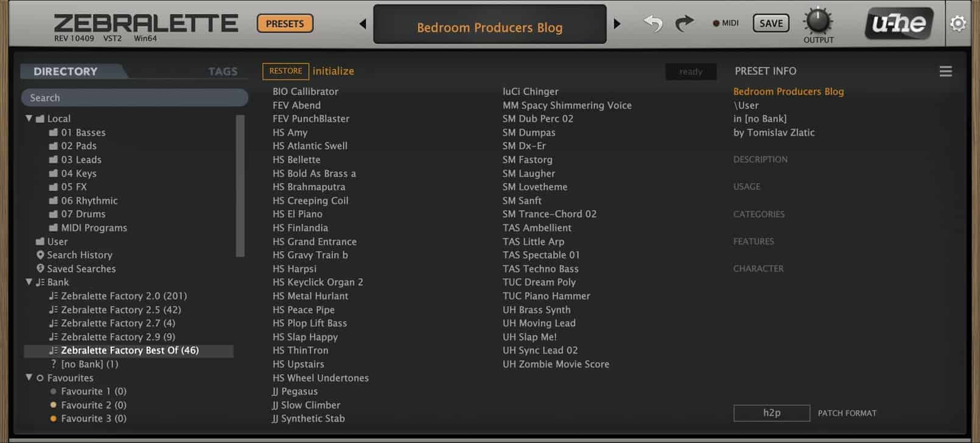Load preset TAS Techno Bass
The width and height of the screenshot is (980, 443).
[541, 268]
